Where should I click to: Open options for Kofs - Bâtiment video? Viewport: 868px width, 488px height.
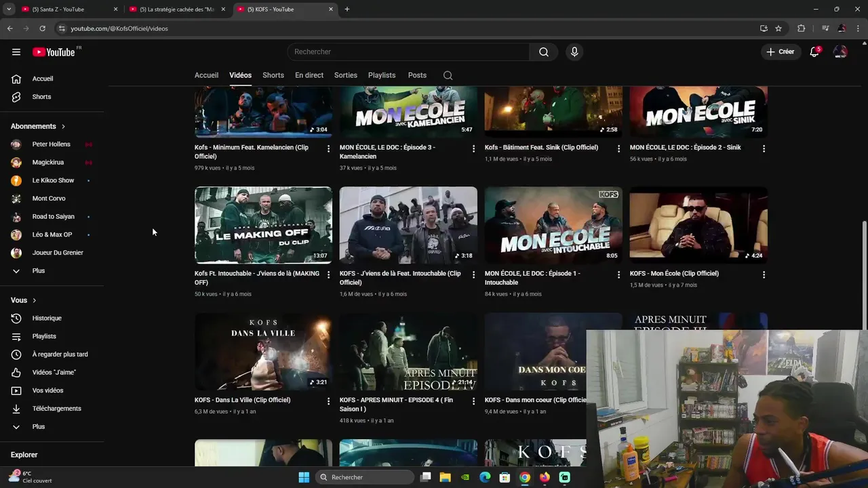click(x=618, y=148)
